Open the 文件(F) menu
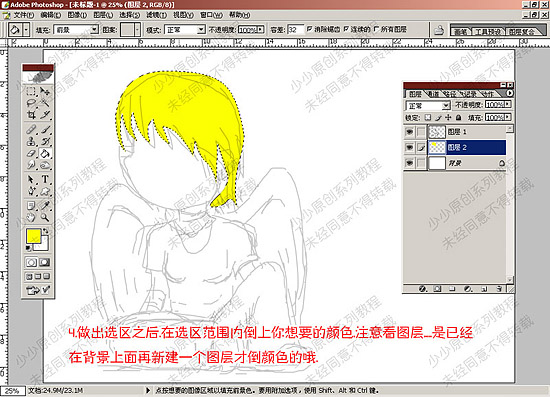This screenshot has height=397, width=550. (24, 15)
